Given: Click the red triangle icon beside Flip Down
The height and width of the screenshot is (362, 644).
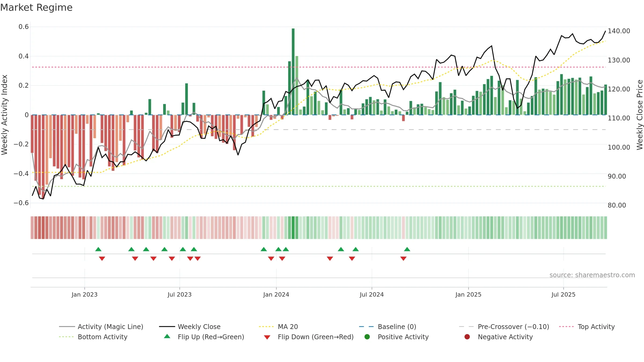Looking at the screenshot, I should point(267,337).
